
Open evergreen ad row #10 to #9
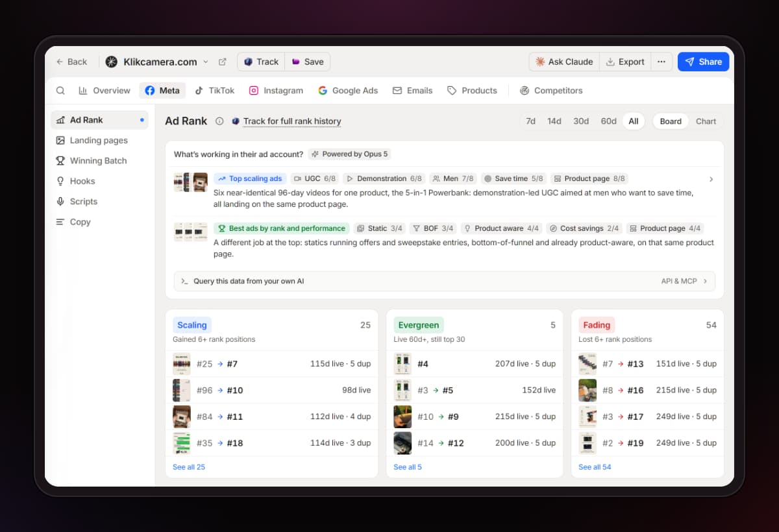(475, 417)
